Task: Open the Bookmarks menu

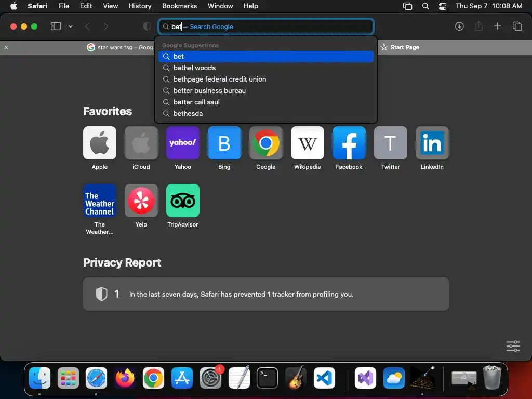Action: pos(179,6)
